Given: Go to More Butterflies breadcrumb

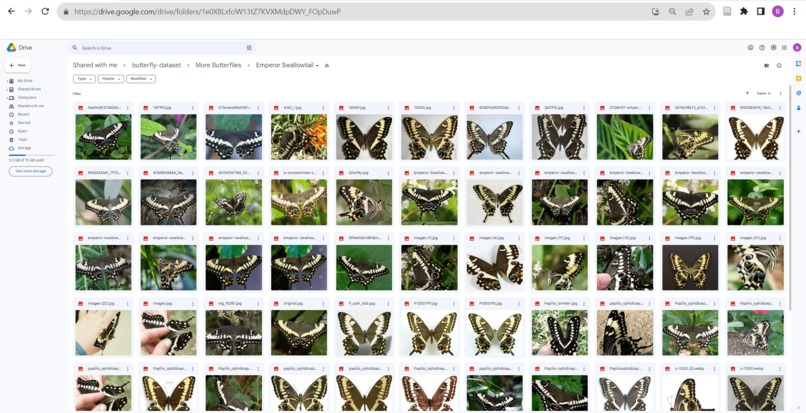Looking at the screenshot, I should [218, 65].
